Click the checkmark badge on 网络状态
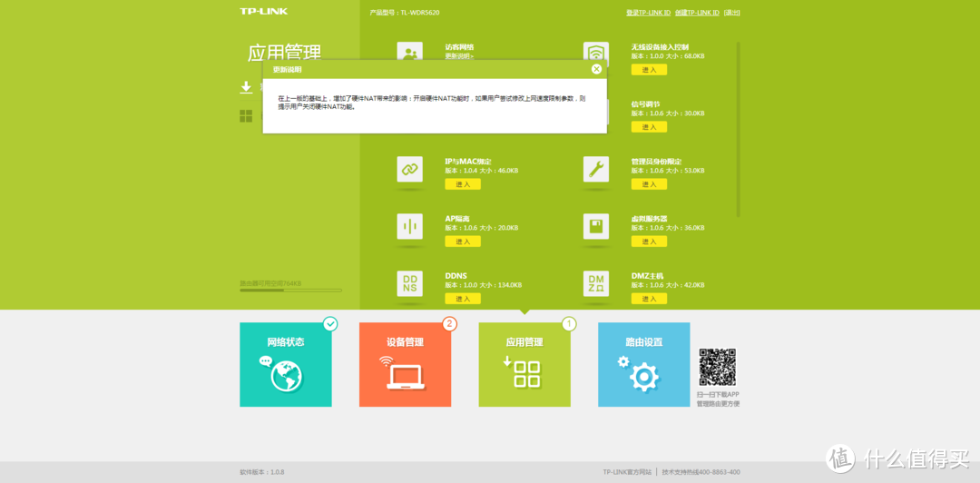This screenshot has height=483, width=980. pyautogui.click(x=330, y=323)
